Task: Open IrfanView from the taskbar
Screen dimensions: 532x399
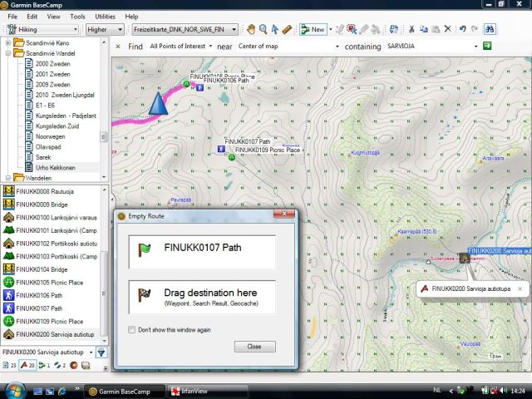Action: point(193,391)
